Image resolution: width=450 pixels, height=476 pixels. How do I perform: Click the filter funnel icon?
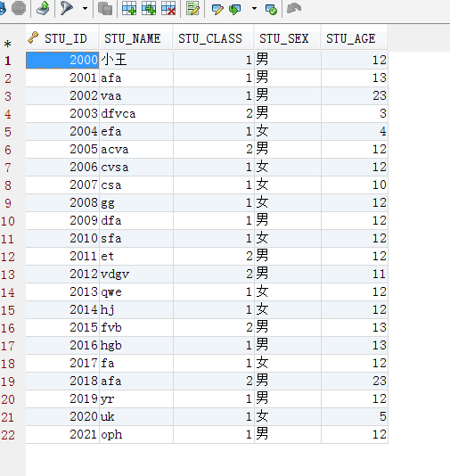[x=67, y=8]
